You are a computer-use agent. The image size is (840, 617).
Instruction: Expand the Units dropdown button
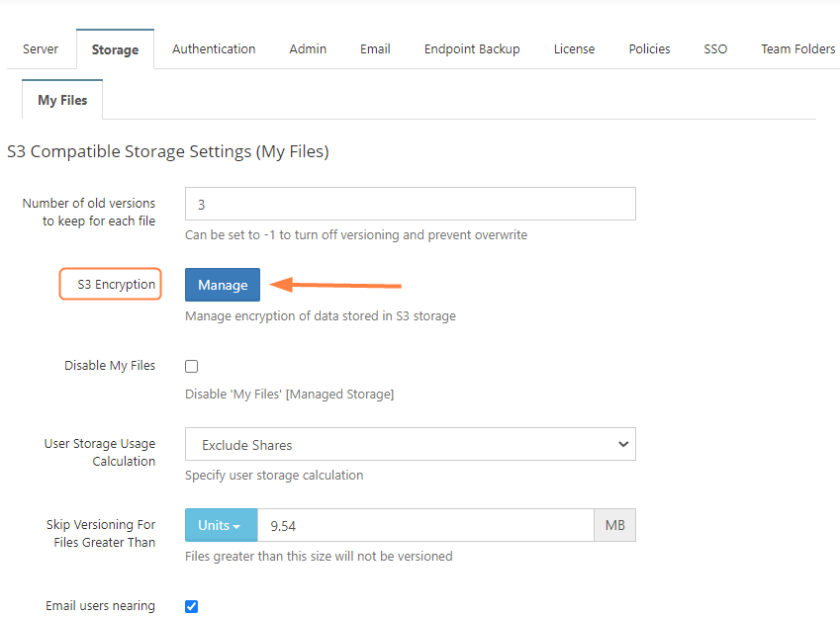pos(222,525)
